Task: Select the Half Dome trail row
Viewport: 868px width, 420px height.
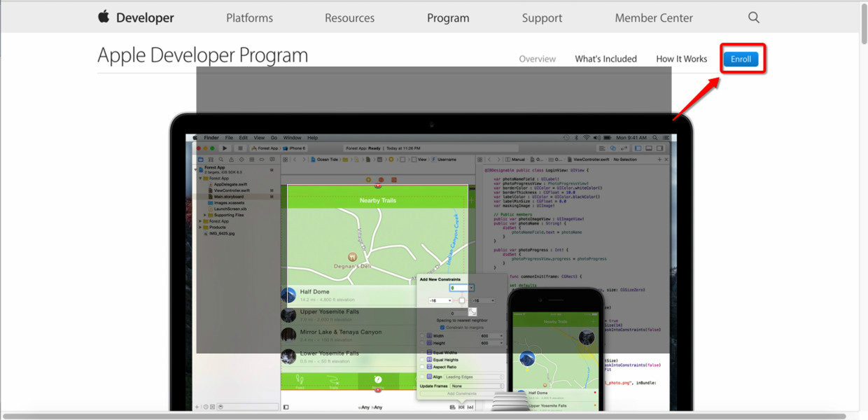Action: click(349, 295)
